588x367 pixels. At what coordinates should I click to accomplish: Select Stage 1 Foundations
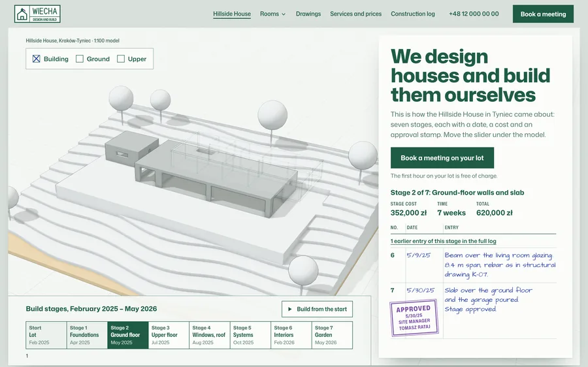pos(87,335)
